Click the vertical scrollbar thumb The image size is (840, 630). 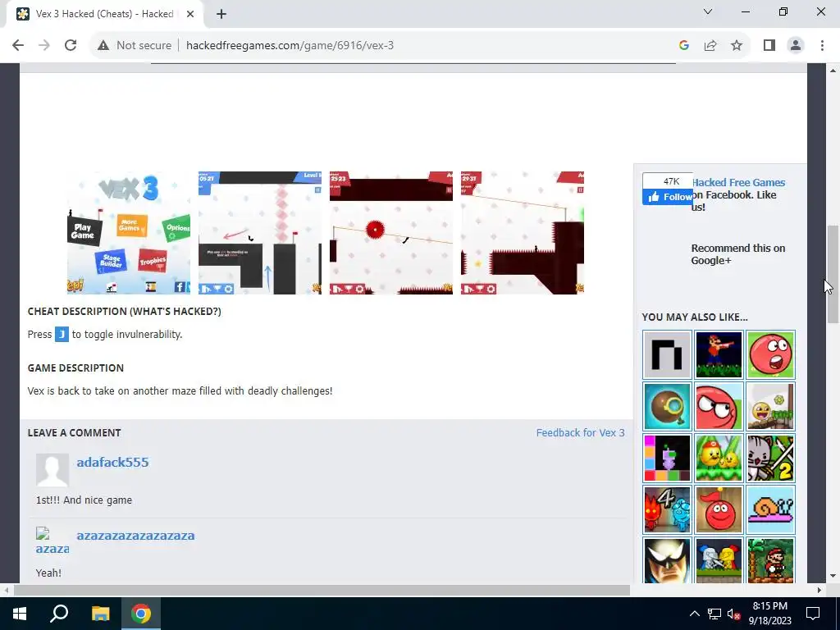[833, 274]
